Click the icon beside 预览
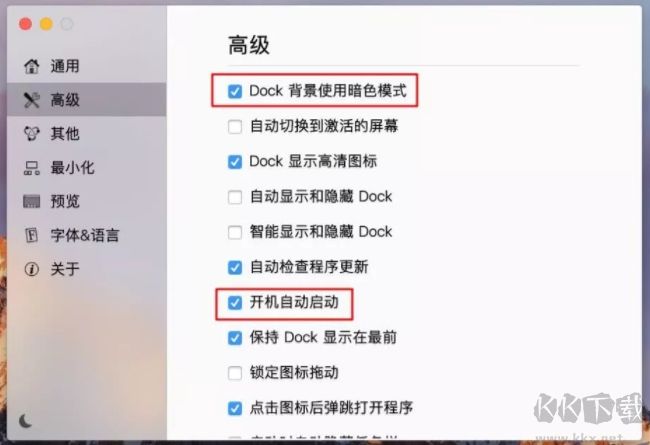650x445 pixels. pyautogui.click(x=31, y=201)
